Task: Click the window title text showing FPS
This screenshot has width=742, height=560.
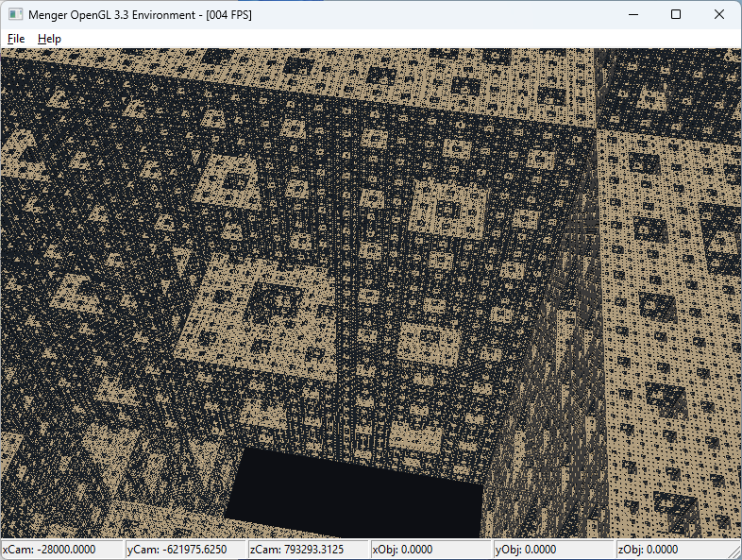Action: (x=140, y=15)
